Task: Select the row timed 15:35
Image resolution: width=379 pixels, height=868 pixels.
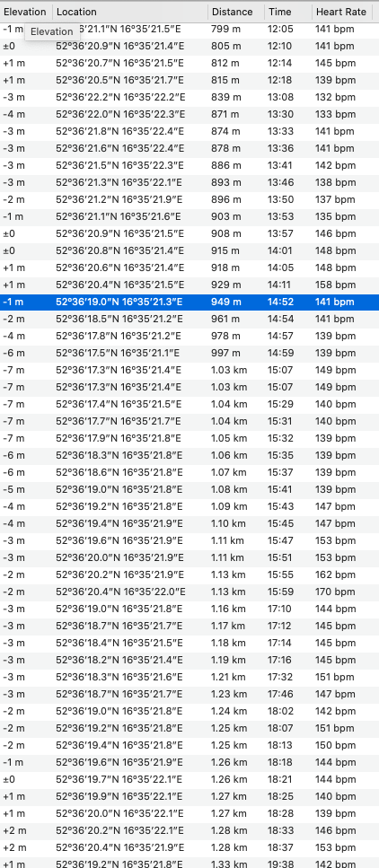Action: click(189, 456)
